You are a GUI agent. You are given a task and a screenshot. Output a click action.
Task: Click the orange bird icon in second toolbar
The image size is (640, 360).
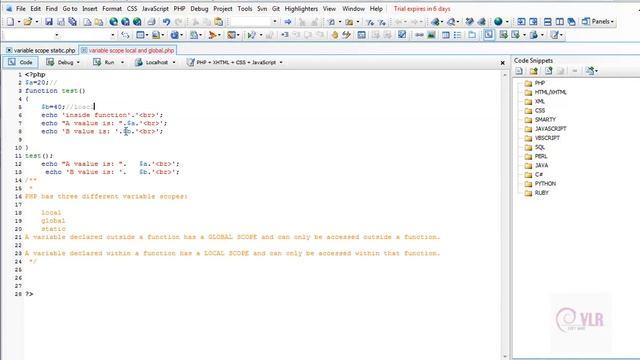[212, 36]
